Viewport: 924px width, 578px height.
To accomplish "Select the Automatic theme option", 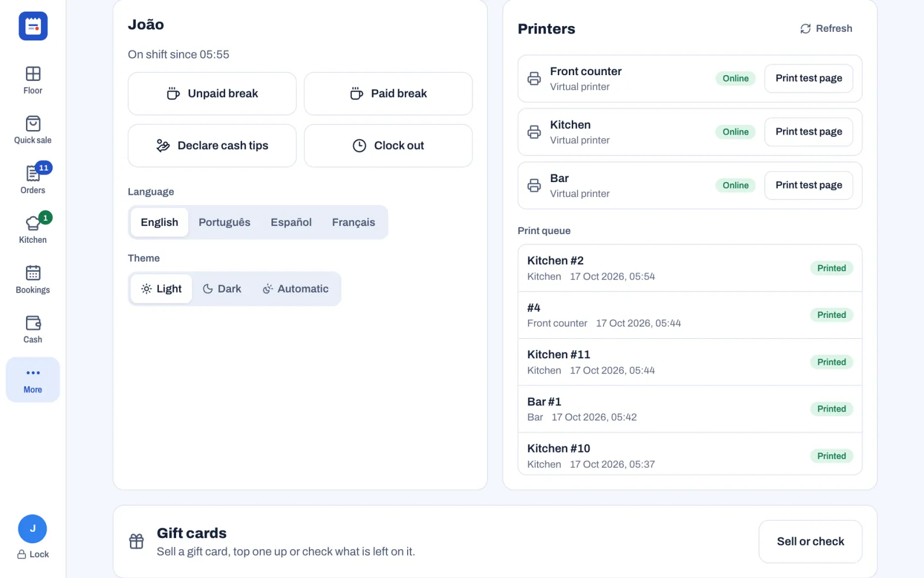I will coord(296,289).
